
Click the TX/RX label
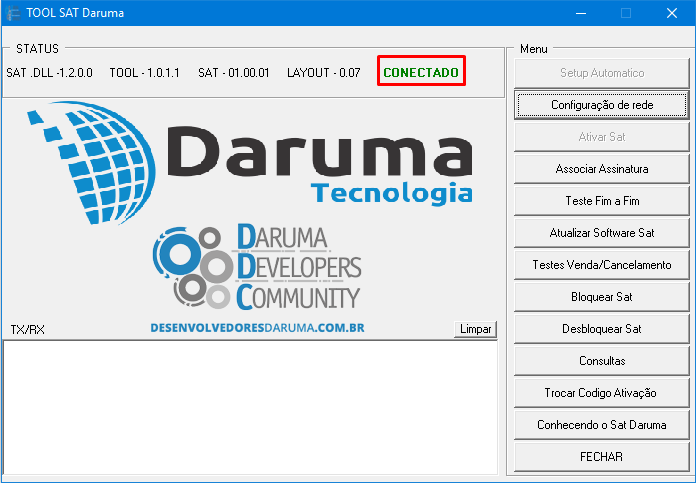[x=28, y=329]
